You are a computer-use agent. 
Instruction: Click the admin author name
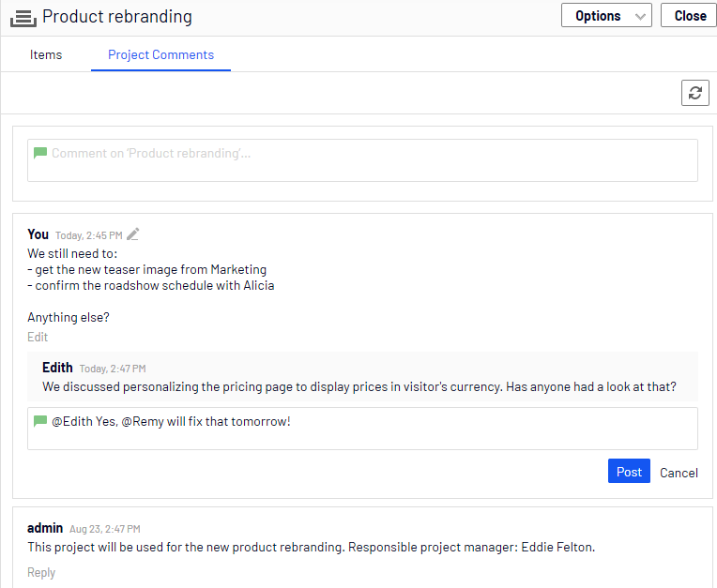point(45,528)
